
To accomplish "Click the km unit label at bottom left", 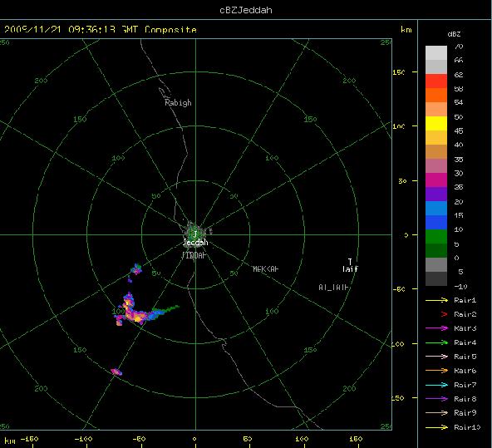I will [10, 441].
